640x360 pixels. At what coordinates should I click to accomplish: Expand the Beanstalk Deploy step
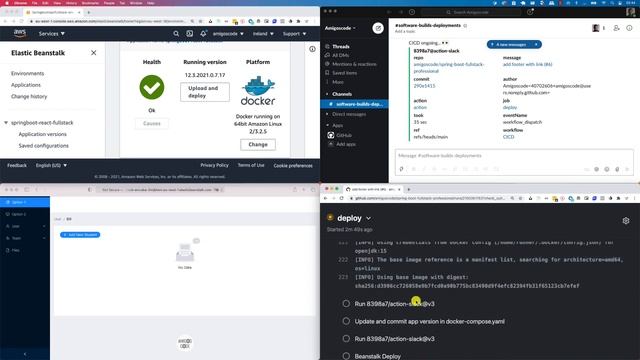coord(378,356)
